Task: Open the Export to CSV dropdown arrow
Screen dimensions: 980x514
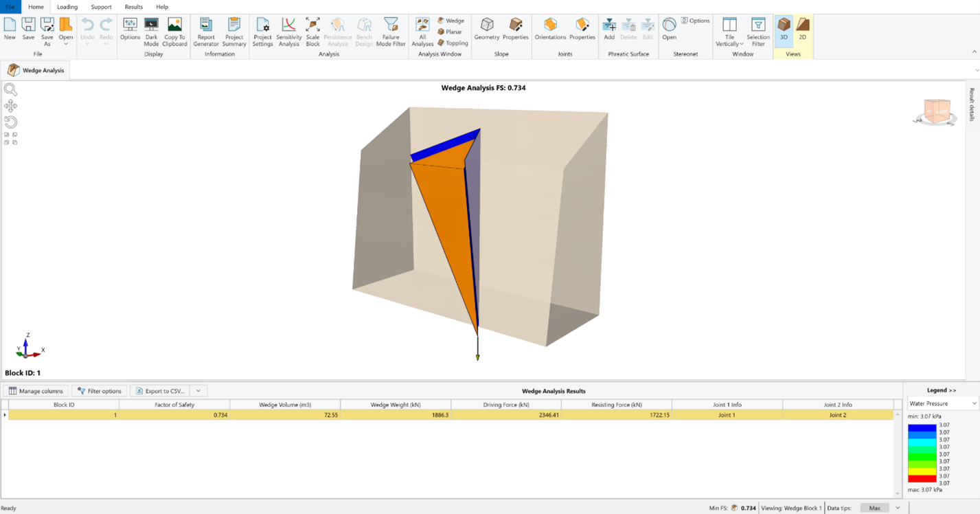Action: coord(198,391)
